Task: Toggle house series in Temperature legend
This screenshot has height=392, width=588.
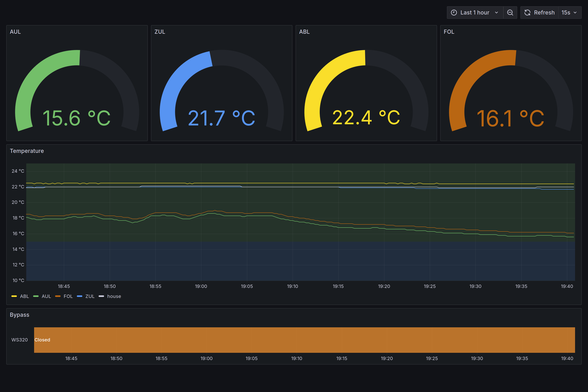Action: [x=114, y=296]
